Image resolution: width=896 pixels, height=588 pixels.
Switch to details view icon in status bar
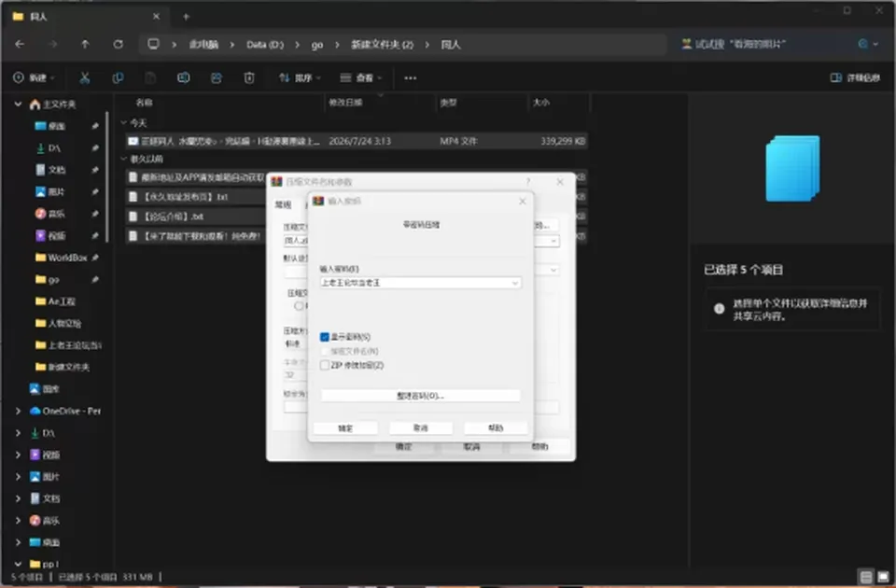[x=866, y=577]
